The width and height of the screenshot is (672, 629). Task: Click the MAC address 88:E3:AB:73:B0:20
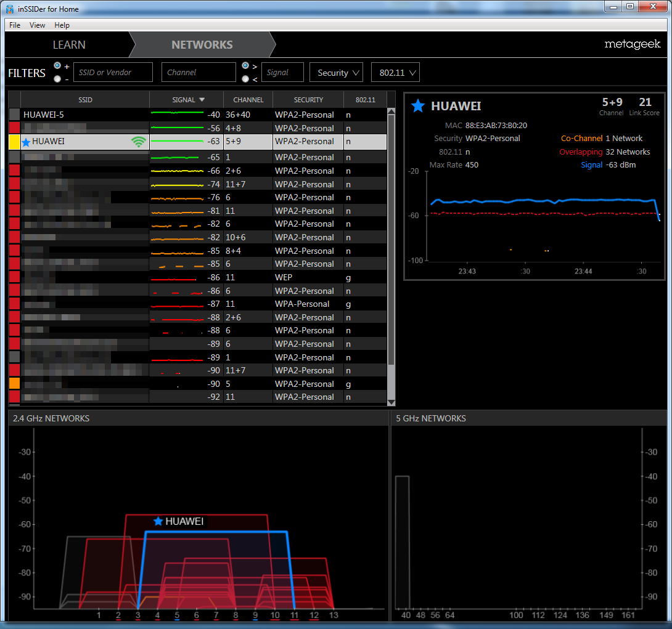[496, 126]
